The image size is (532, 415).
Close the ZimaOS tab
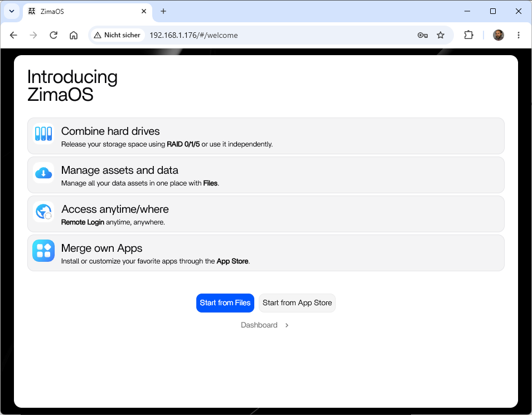tap(144, 11)
